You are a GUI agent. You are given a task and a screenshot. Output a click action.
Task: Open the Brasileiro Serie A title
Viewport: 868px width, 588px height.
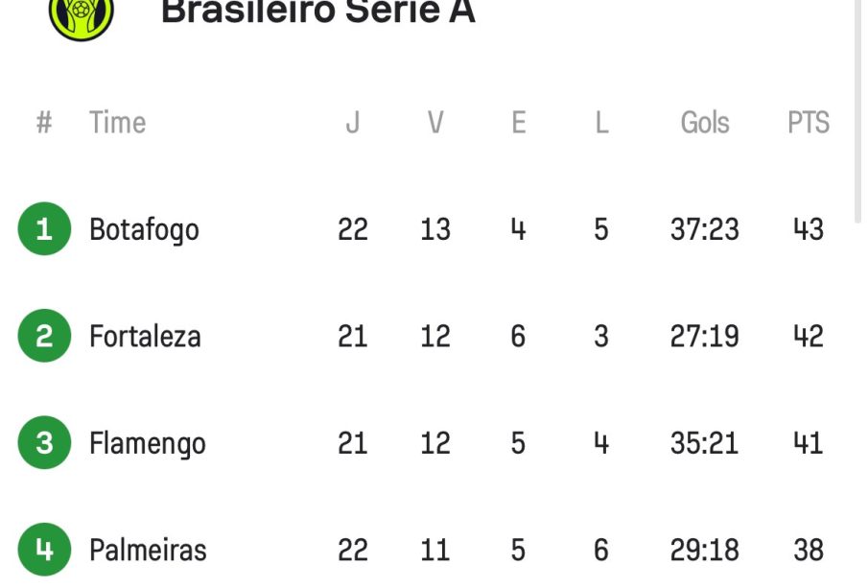317,12
